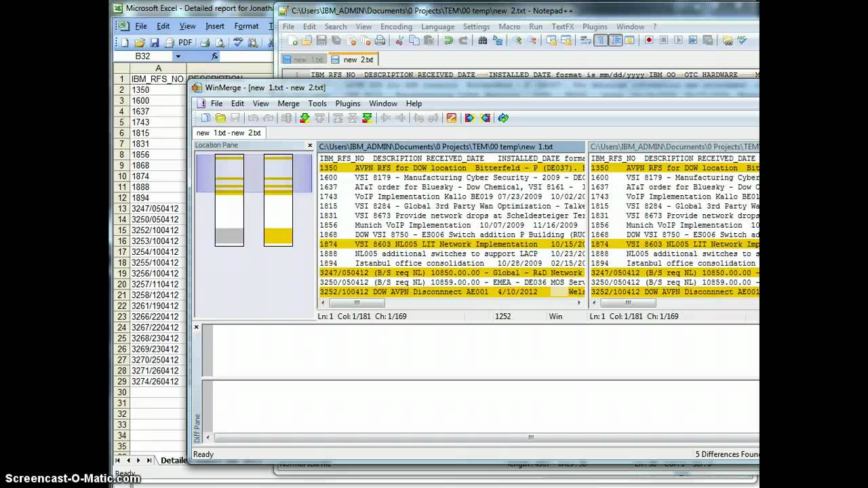Image resolution: width=868 pixels, height=488 pixels.
Task: Go to previous difference in WinMerge
Action: (x=319, y=118)
